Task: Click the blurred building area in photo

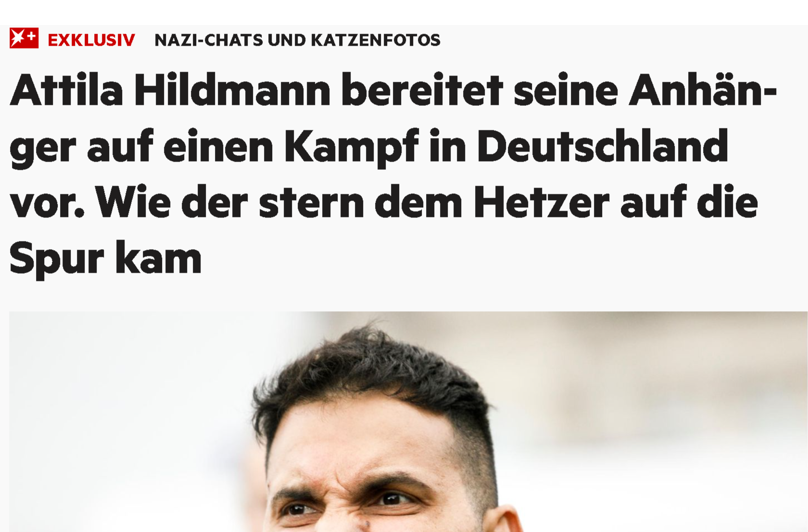Action: [649, 385]
